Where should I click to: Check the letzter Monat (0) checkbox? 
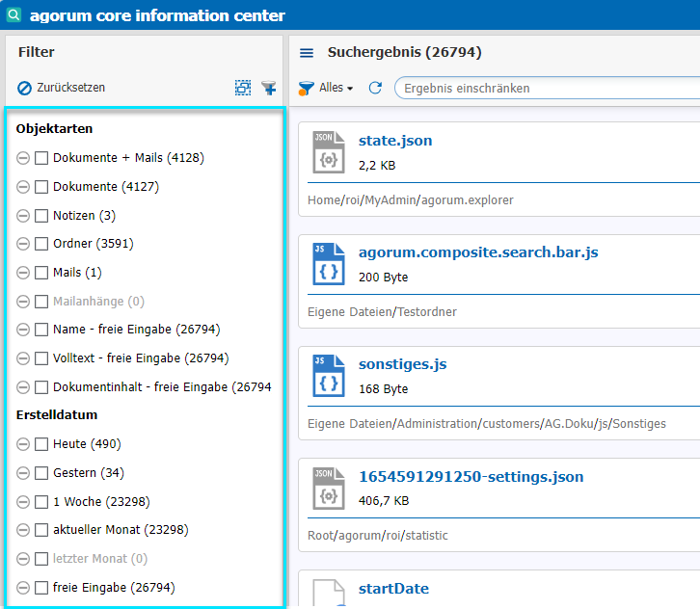[x=41, y=559]
